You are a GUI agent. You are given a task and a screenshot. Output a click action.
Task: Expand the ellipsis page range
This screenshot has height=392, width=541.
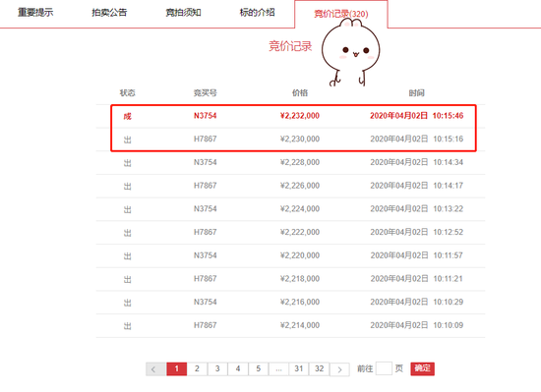click(x=278, y=369)
